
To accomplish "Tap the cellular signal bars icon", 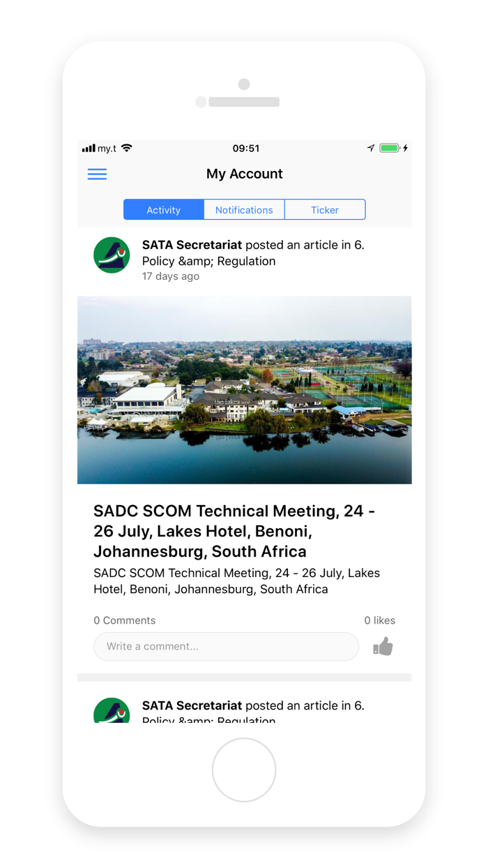I will [x=89, y=148].
